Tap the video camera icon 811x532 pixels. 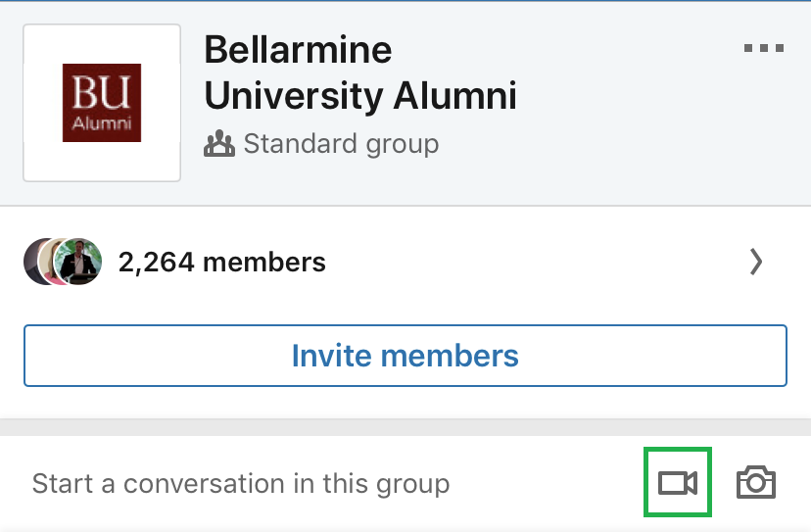tap(677, 482)
